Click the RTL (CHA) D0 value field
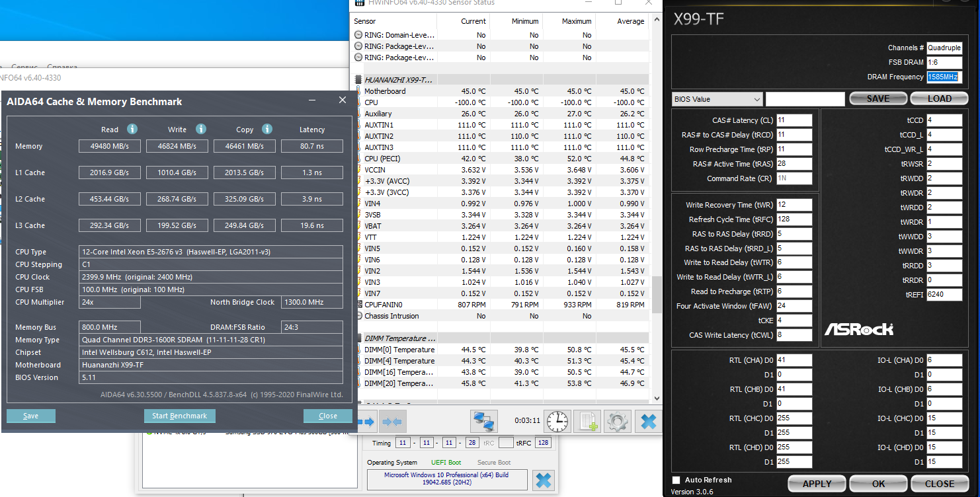The width and height of the screenshot is (980, 497). point(794,360)
